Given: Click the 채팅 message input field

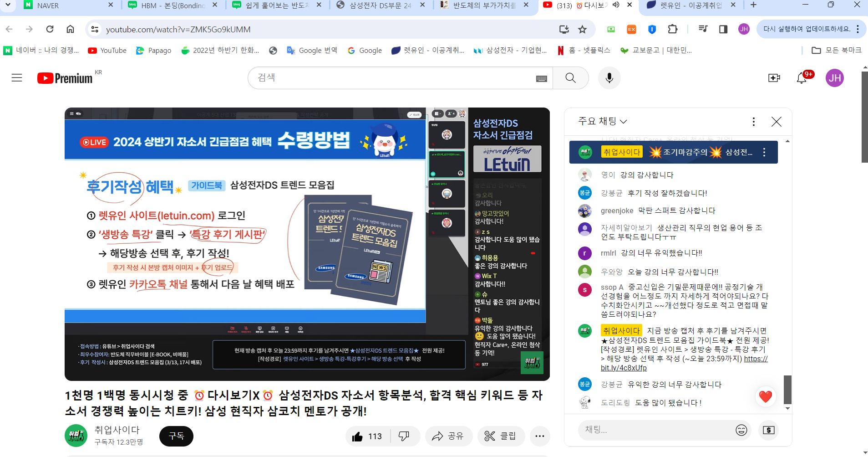Looking at the screenshot, I should coord(655,430).
